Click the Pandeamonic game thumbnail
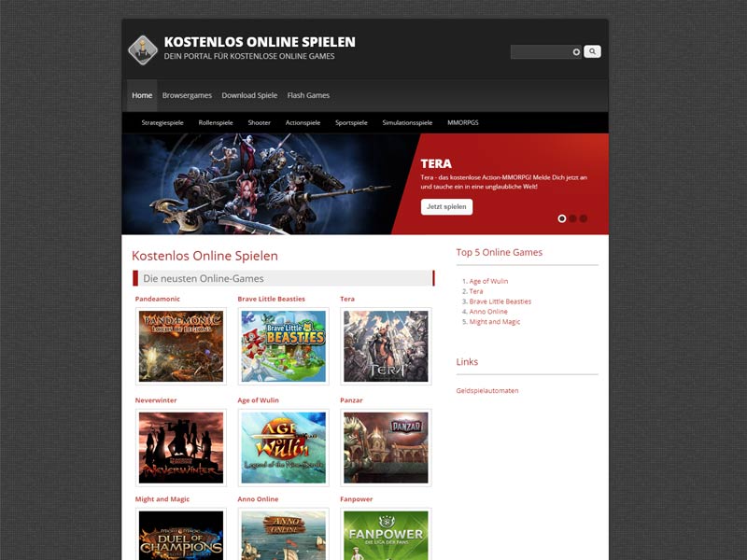Screen dimensions: 747x560 tap(181, 346)
